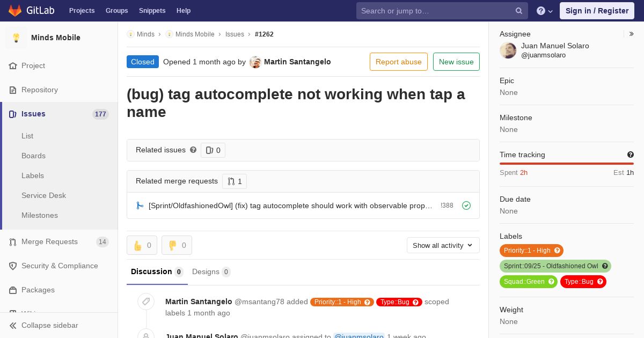Click the Closed status badge
The image size is (644, 338).
pyautogui.click(x=143, y=62)
